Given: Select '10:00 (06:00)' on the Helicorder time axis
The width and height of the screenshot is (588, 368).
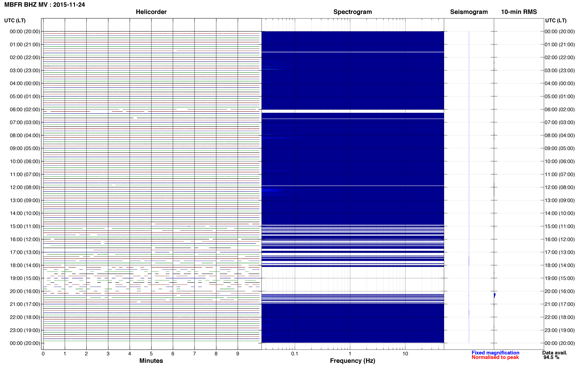Looking at the screenshot, I should pos(25,161).
